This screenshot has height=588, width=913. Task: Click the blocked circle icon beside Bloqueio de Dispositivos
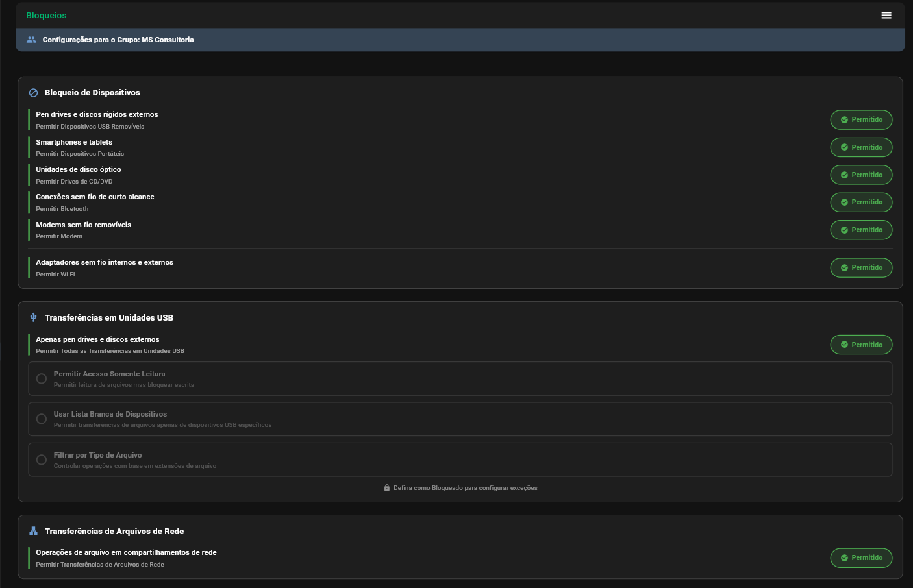pos(34,93)
